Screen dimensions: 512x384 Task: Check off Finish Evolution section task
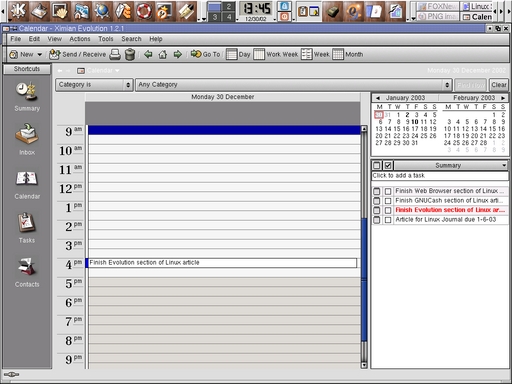click(x=388, y=210)
